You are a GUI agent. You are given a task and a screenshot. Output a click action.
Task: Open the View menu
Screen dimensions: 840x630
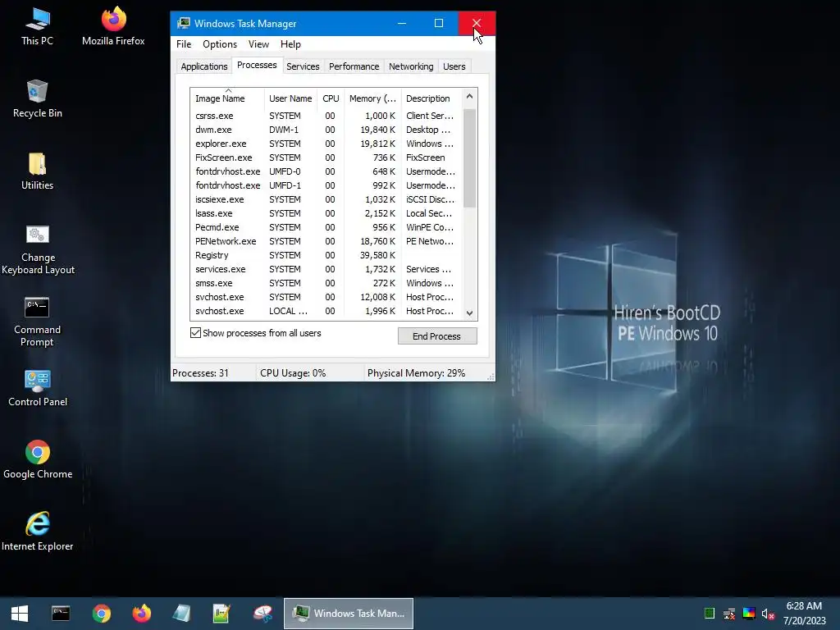click(x=258, y=44)
